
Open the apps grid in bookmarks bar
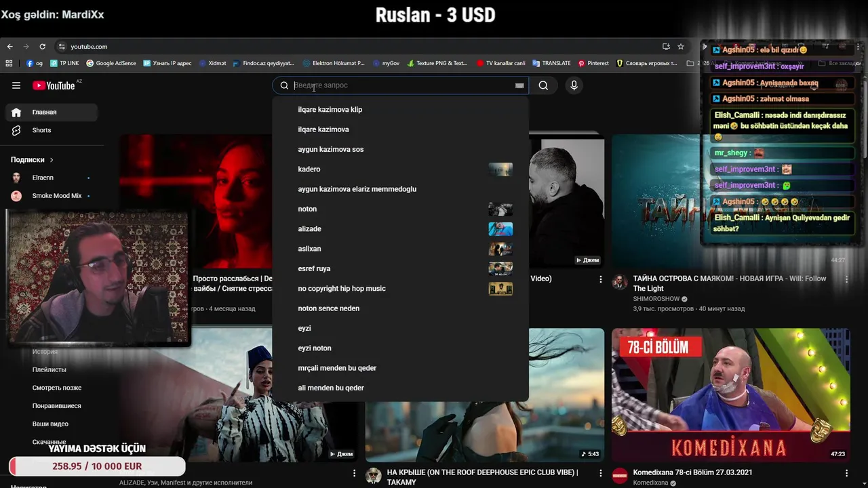click(x=9, y=63)
